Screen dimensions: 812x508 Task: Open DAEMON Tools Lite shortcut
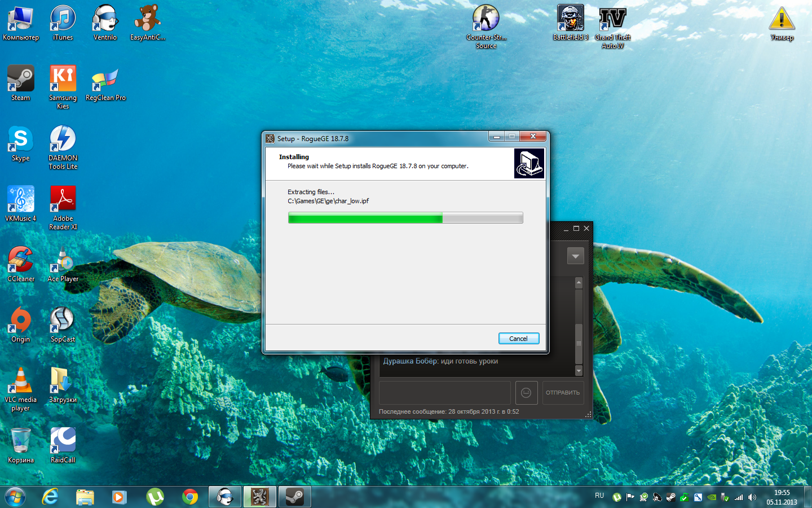point(63,147)
